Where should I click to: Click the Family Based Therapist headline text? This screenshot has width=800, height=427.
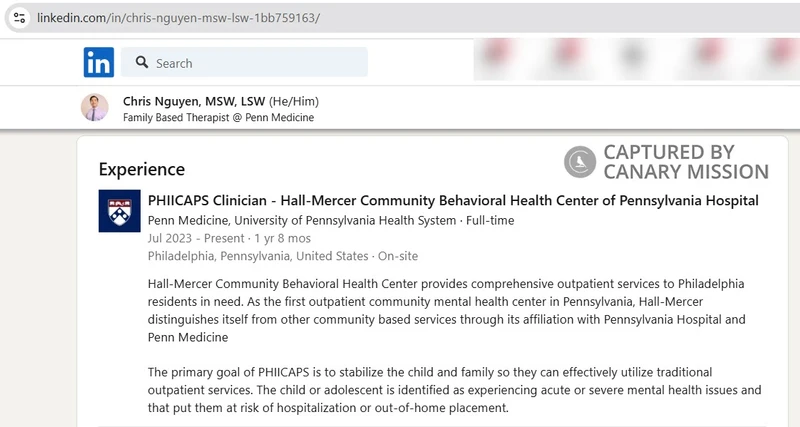pyautogui.click(x=218, y=117)
